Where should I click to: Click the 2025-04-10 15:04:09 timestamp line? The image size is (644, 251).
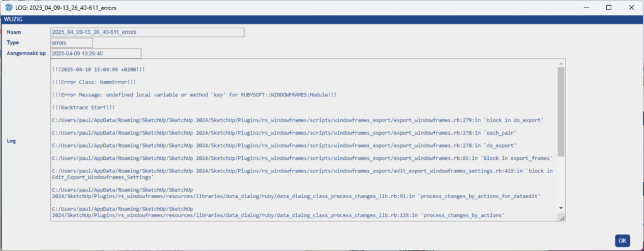pos(99,69)
